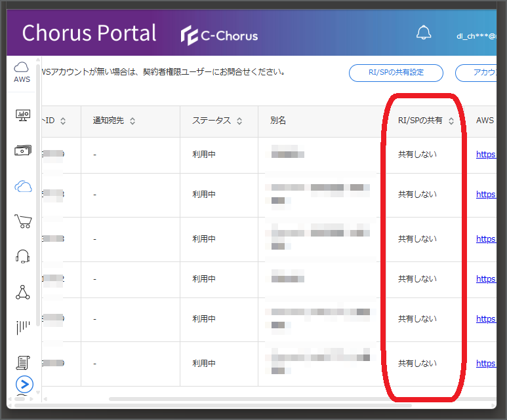Sort by the 通知宛先 column arrows

point(132,121)
